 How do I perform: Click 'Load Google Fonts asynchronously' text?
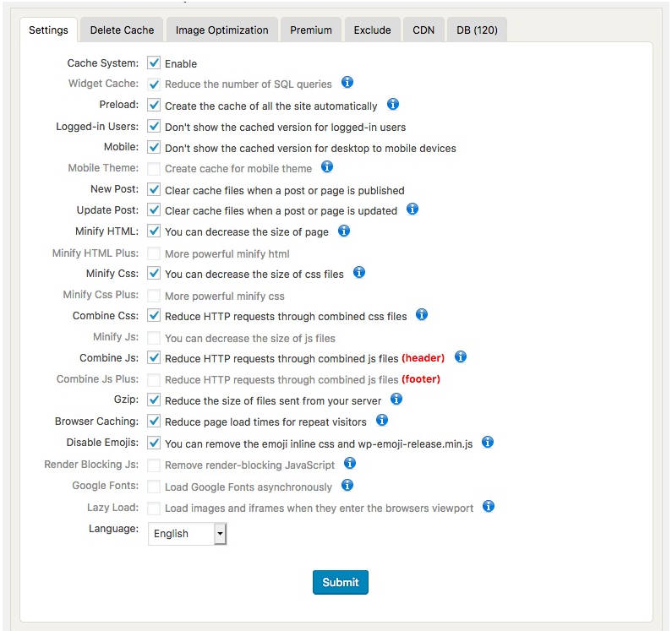pos(249,487)
